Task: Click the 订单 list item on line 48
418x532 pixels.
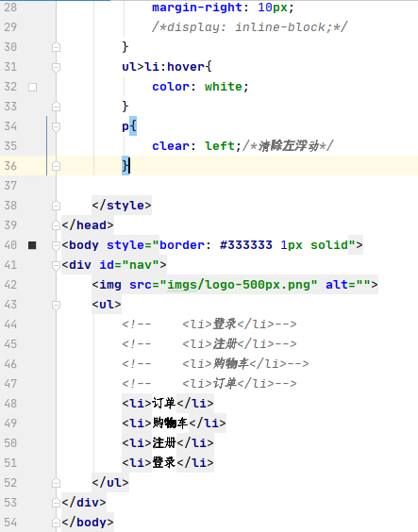Action: click(168, 404)
